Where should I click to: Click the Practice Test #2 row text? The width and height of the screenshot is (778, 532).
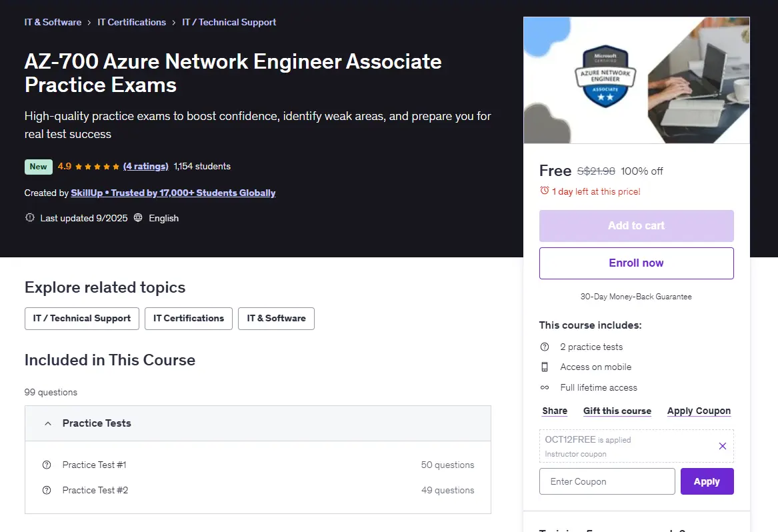tap(95, 490)
